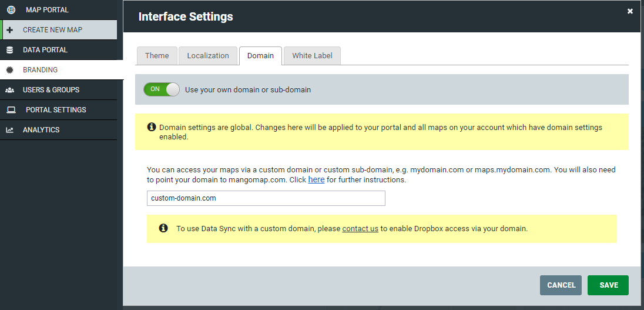Follow the 'contact us' link

360,229
